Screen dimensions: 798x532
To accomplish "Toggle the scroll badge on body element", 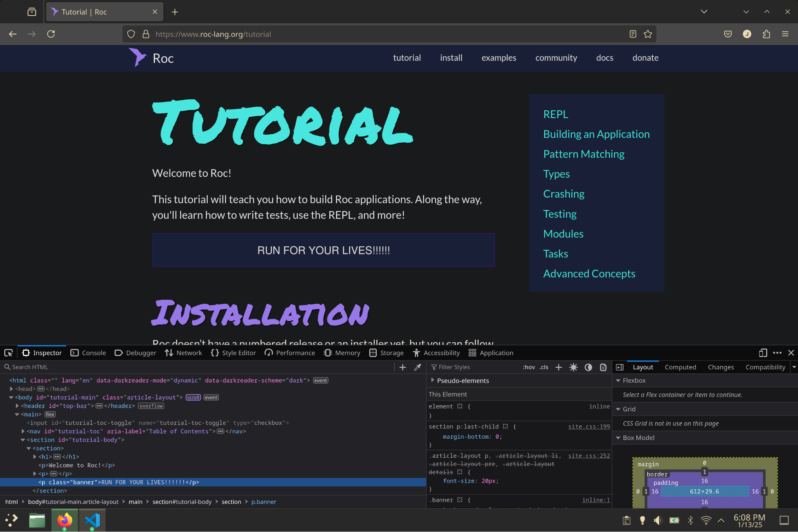I will (x=193, y=397).
